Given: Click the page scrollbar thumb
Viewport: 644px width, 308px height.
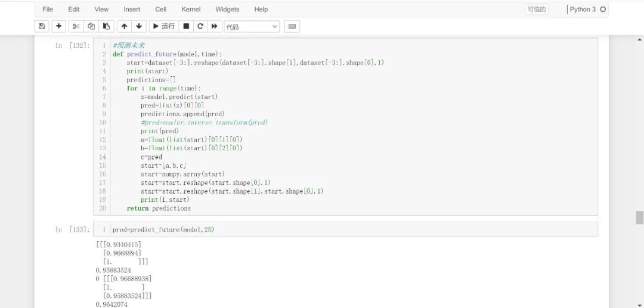Looking at the screenshot, I should coord(639,217).
